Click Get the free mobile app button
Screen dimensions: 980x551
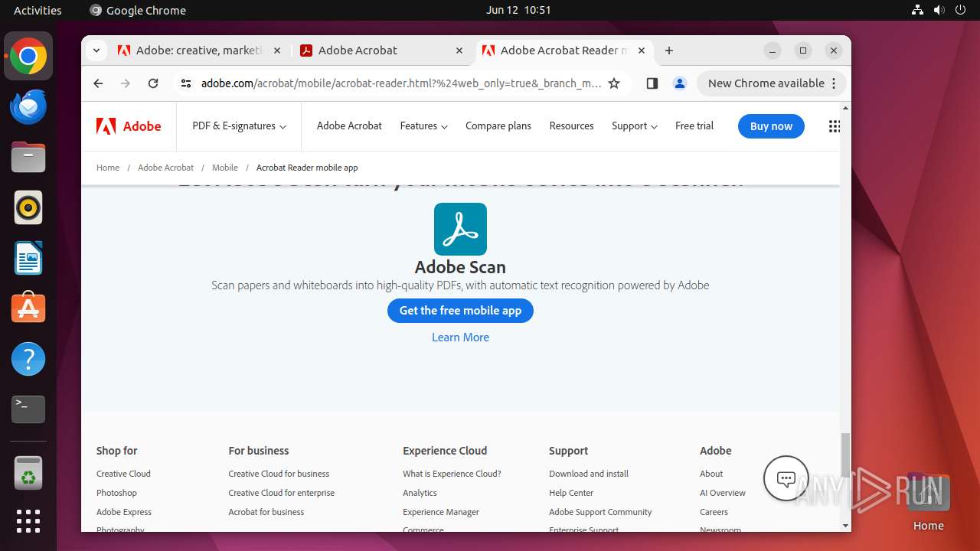coord(460,311)
